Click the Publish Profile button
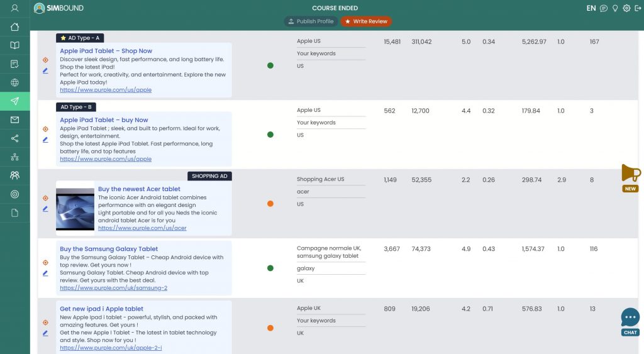644x354 pixels. [x=311, y=21]
